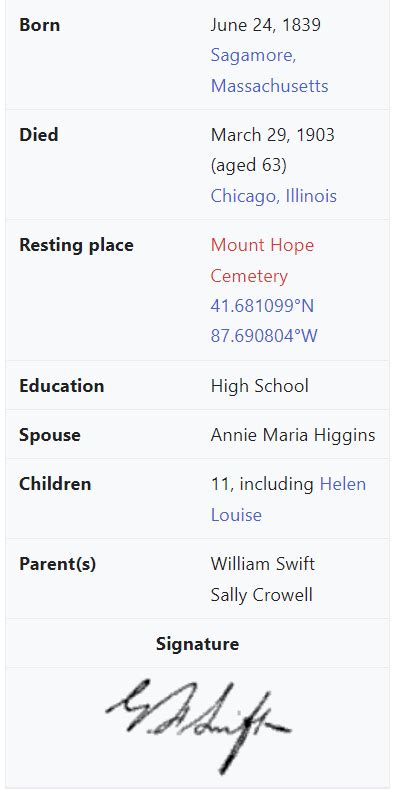Click the Resting place row label
The height and width of the screenshot is (789, 393).
click(76, 245)
